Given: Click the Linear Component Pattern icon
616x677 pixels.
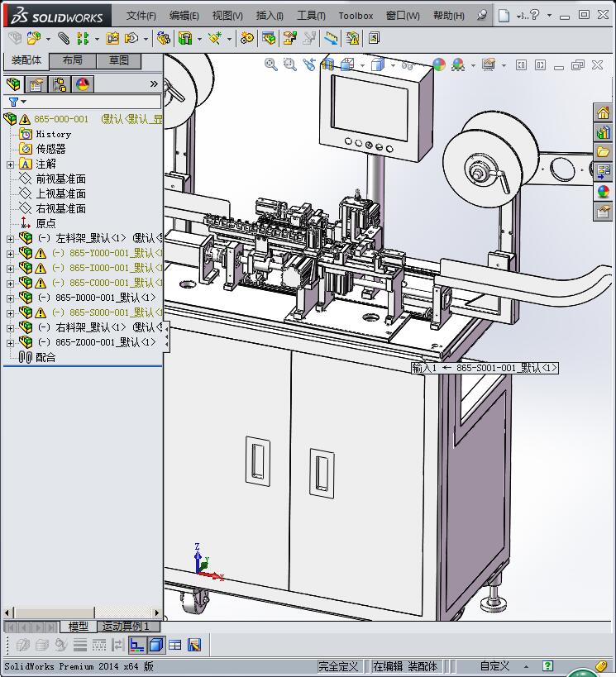Looking at the screenshot, I should pos(83,38).
